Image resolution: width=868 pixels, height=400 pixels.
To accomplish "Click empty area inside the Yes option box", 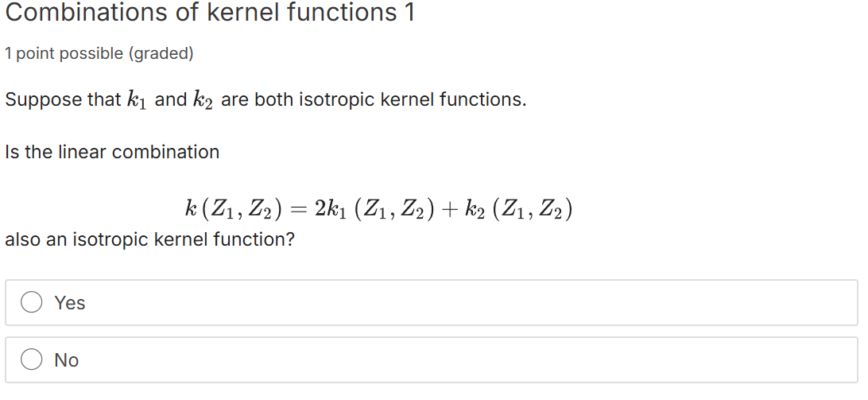I will pyautogui.click(x=471, y=302).
